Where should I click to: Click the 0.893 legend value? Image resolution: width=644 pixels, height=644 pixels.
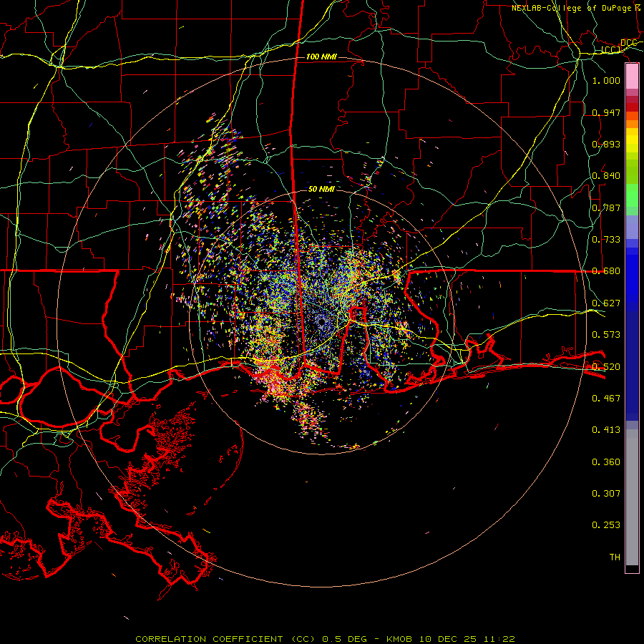tap(606, 144)
